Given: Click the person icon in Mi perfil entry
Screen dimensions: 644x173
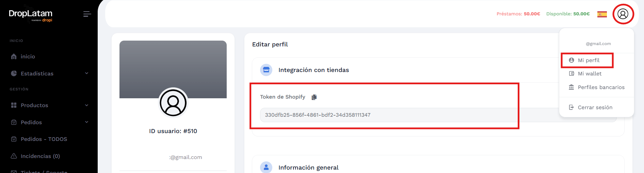Looking at the screenshot, I should pyautogui.click(x=571, y=60).
